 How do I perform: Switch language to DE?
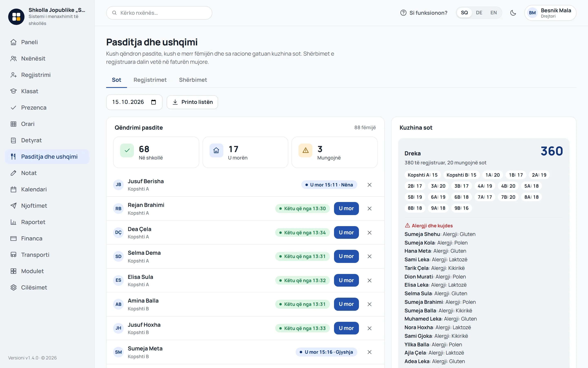(479, 13)
